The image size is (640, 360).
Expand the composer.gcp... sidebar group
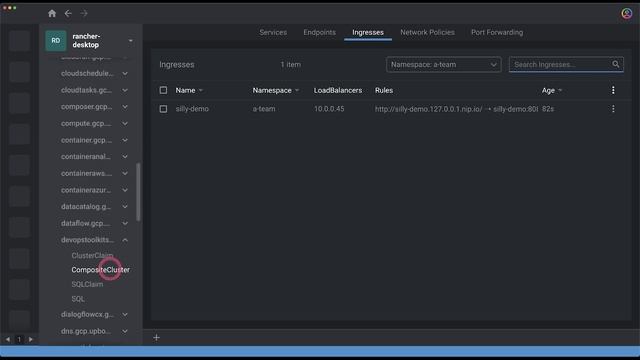pyautogui.click(x=125, y=107)
